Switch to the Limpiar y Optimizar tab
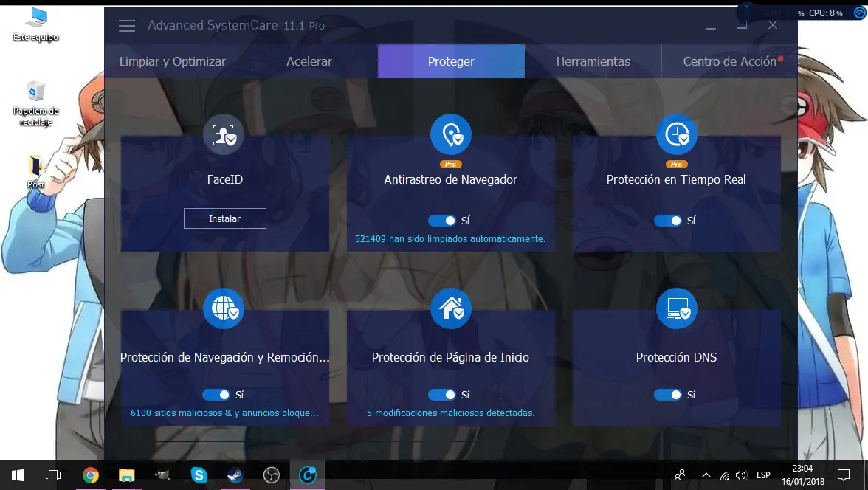The height and width of the screenshot is (490, 868). (x=173, y=61)
